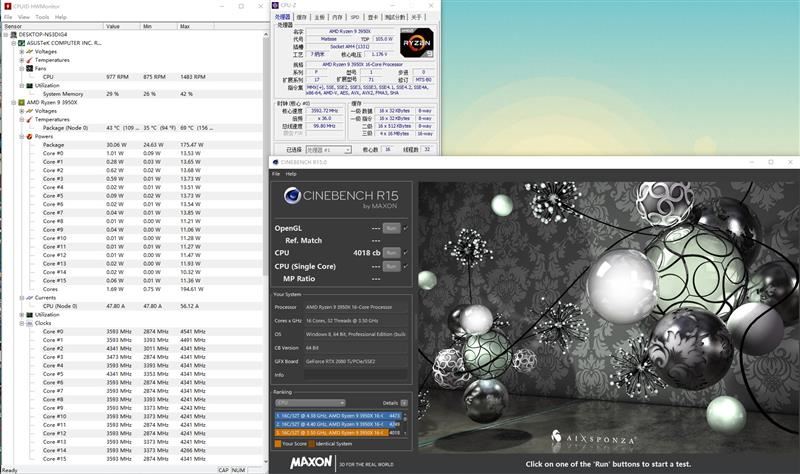Viewport: 800px width, 474px height.
Task: Switch to the 内存 tab in CPU-Z
Action: [x=337, y=17]
